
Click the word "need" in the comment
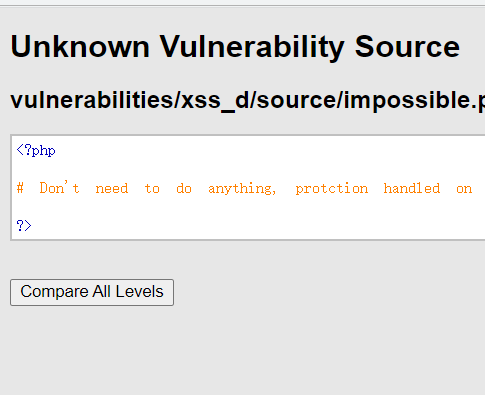point(112,189)
